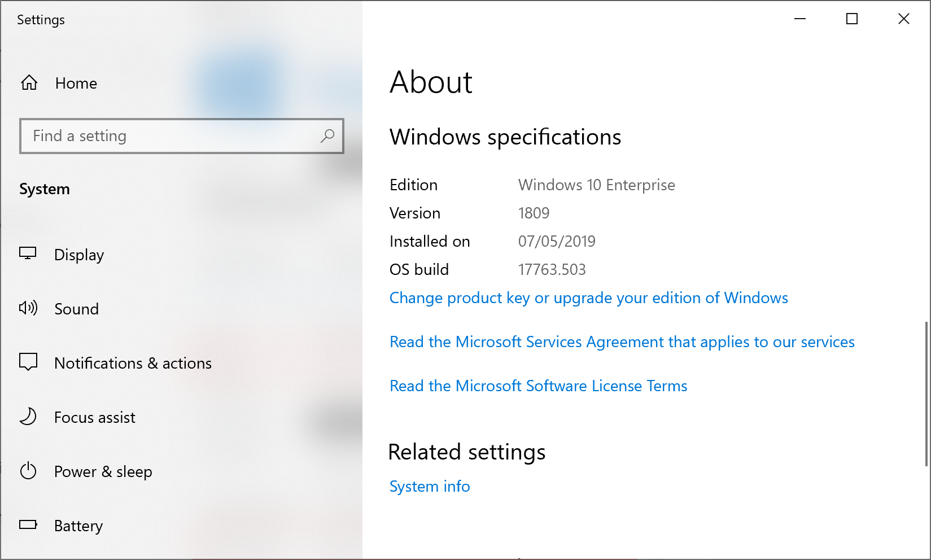Click the Display monitor icon
Image resolution: width=931 pixels, height=560 pixels.
tap(28, 253)
